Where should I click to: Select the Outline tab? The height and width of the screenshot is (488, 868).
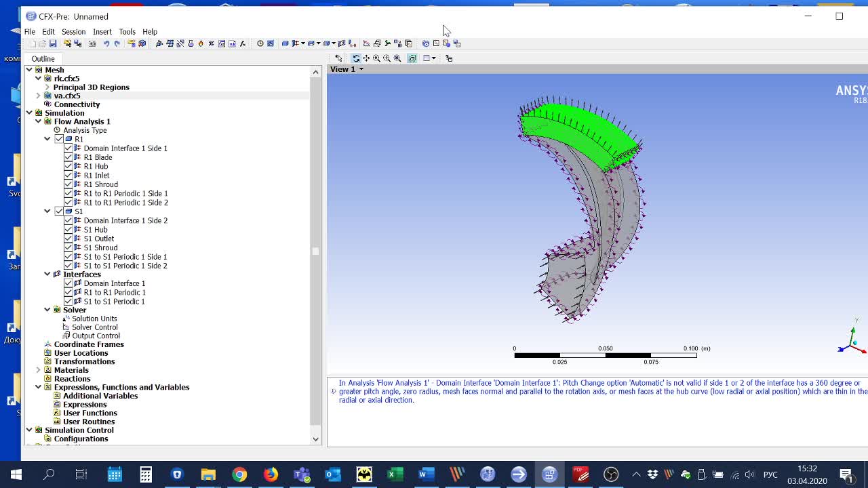43,59
